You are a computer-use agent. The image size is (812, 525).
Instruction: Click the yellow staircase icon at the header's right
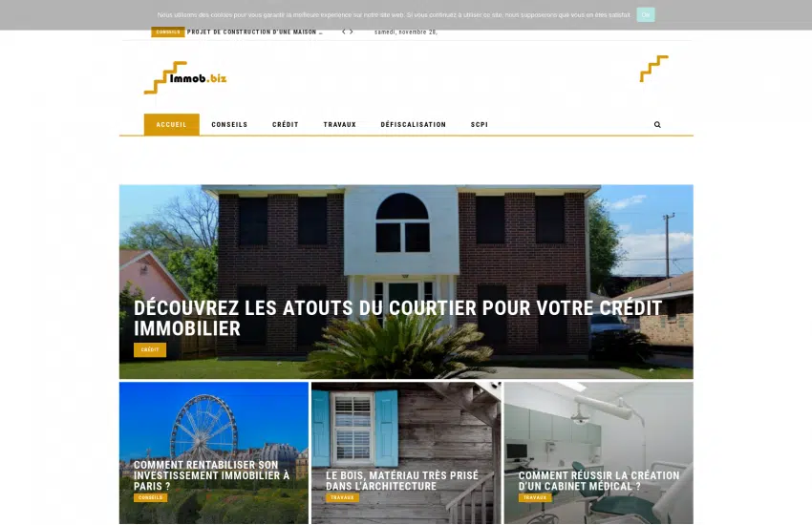(x=654, y=69)
